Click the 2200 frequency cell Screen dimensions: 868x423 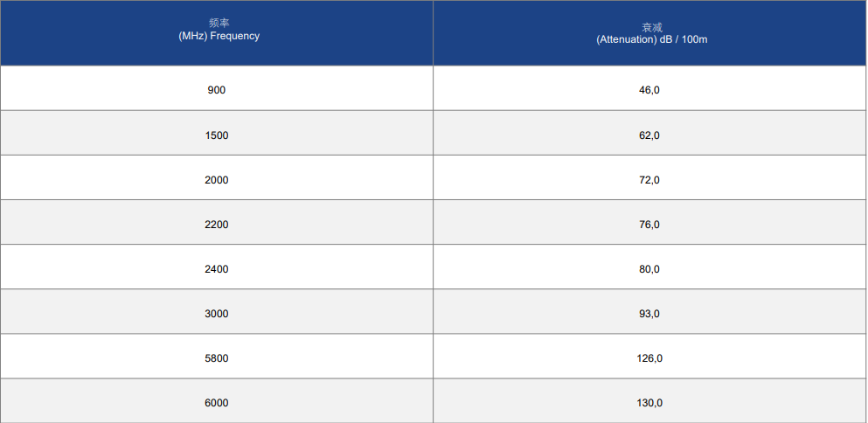point(217,222)
